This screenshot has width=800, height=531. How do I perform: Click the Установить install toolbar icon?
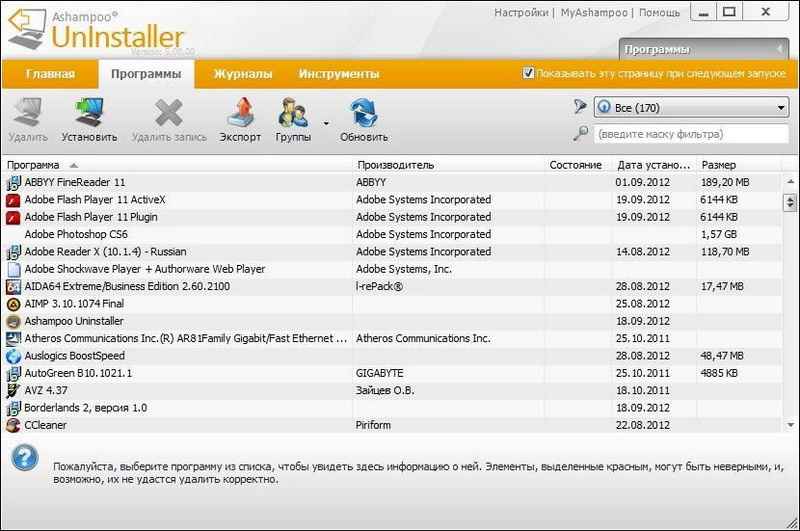89,112
